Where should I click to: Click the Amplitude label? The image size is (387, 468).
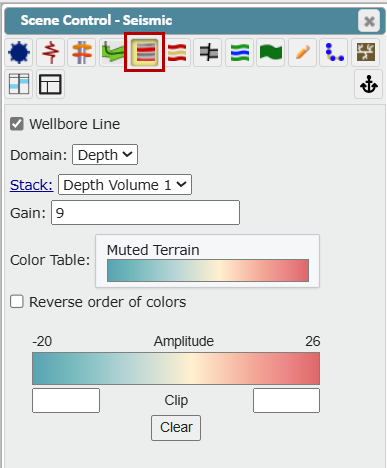click(184, 341)
